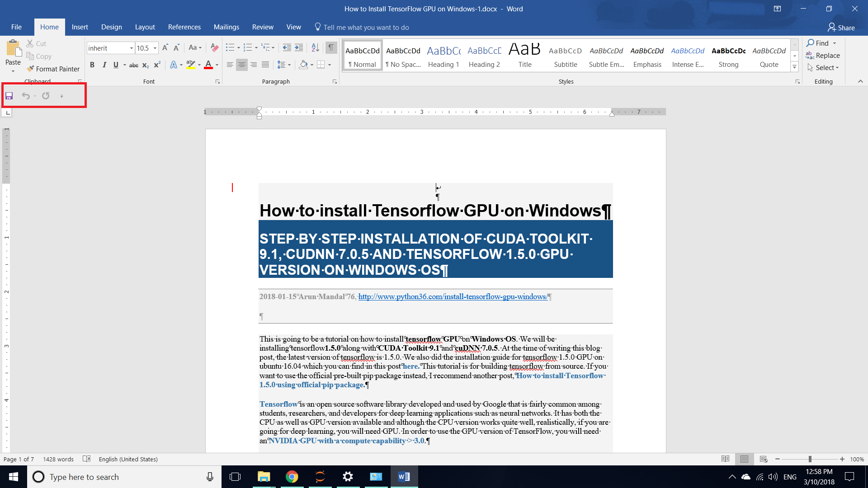Apply multilevel list
Screen dimensions: 868x488
[x=265, y=48]
